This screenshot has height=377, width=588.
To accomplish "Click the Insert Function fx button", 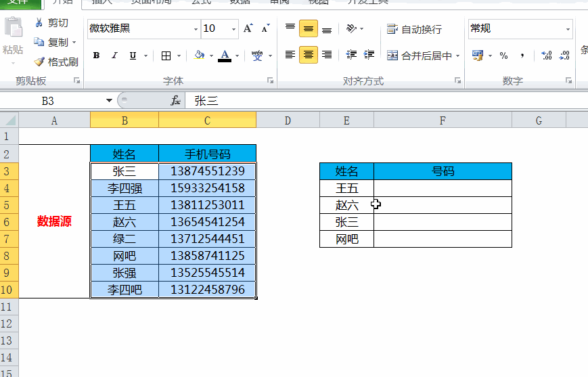I will click(175, 101).
